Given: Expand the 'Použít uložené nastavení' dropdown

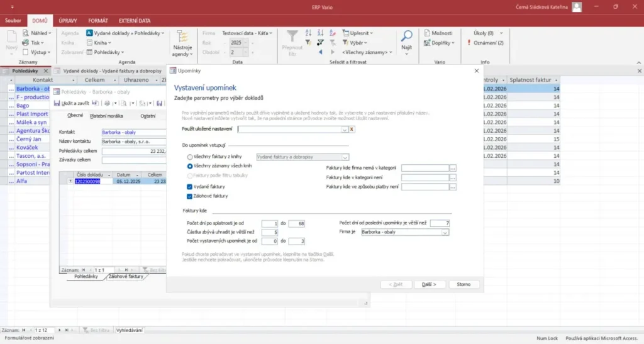Looking at the screenshot, I should click(344, 129).
